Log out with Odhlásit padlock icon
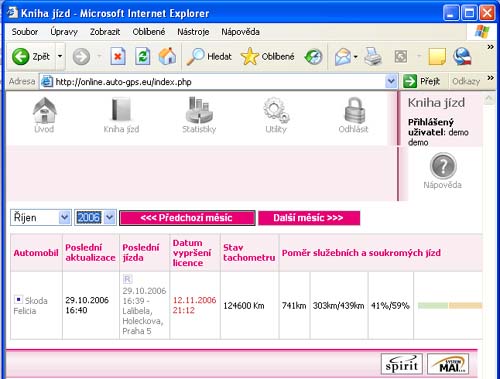Viewport: 500px width, 379px height. point(353,115)
